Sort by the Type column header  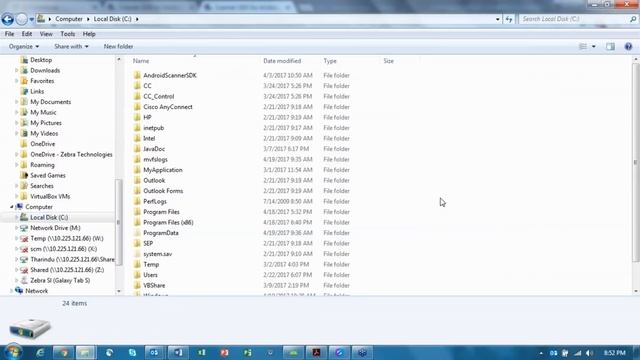[x=330, y=61]
